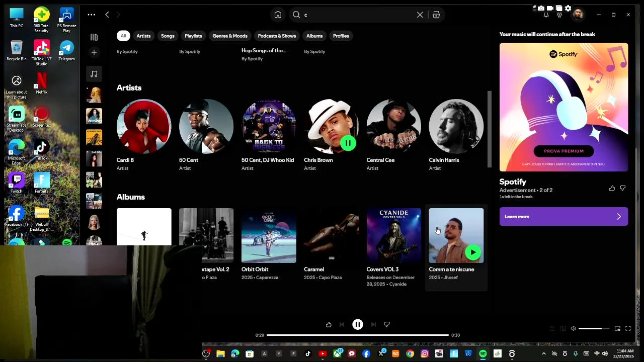Open Spotify's three-dot menu
The image size is (644, 362).
tap(91, 15)
